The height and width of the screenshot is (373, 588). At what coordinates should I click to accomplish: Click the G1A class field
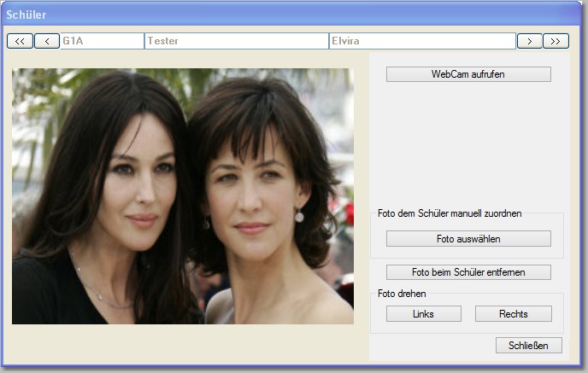click(x=102, y=41)
